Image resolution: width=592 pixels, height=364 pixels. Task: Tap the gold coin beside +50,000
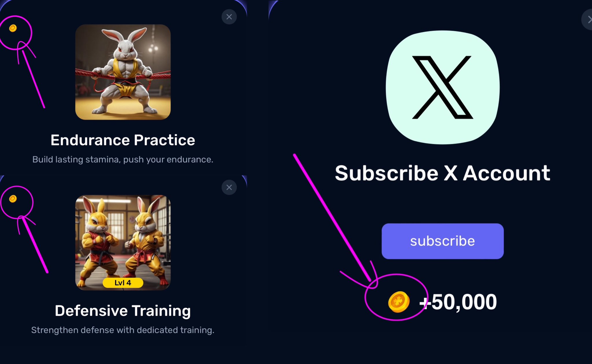coord(399,302)
